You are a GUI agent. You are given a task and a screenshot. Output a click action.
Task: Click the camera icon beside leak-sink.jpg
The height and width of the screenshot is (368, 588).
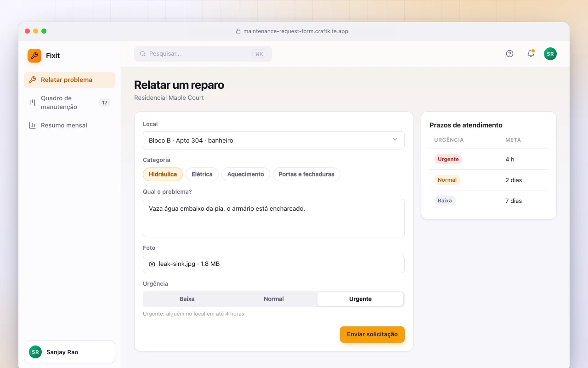(x=152, y=264)
